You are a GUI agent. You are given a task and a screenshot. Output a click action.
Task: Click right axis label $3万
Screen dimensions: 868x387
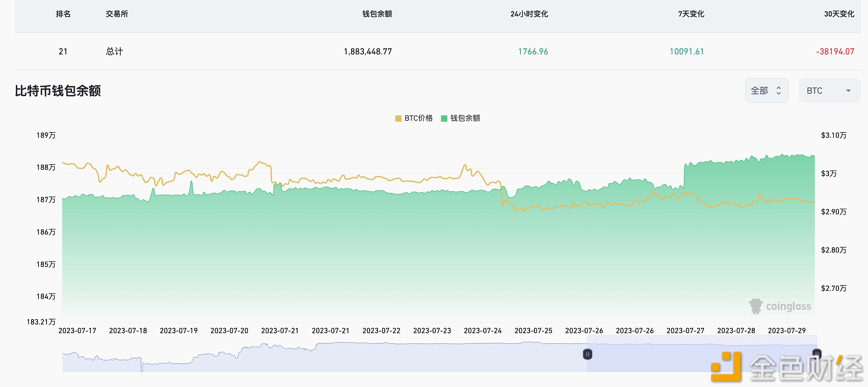click(828, 174)
